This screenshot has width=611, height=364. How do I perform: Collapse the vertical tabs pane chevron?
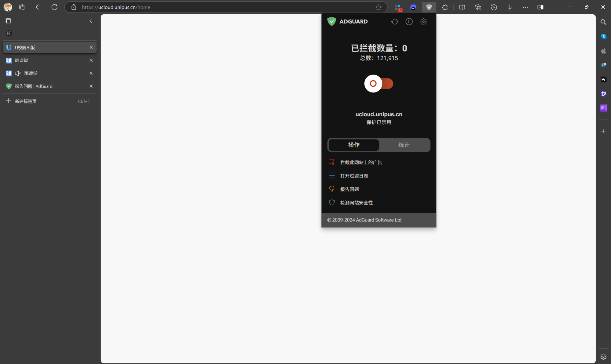(x=91, y=21)
